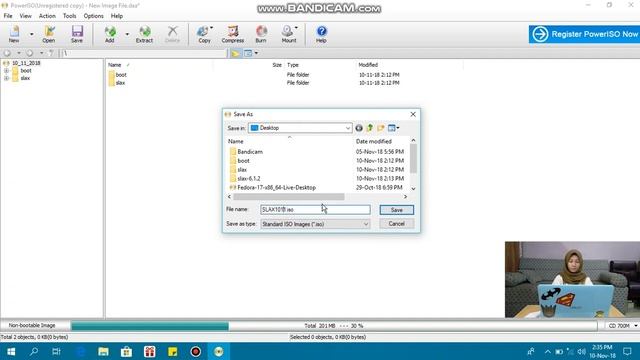Open the Tools menu

[69, 16]
